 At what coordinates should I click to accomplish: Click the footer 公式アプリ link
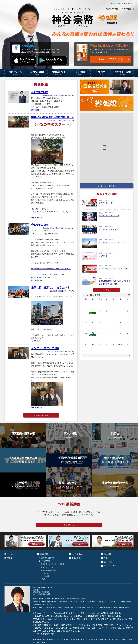108,562
